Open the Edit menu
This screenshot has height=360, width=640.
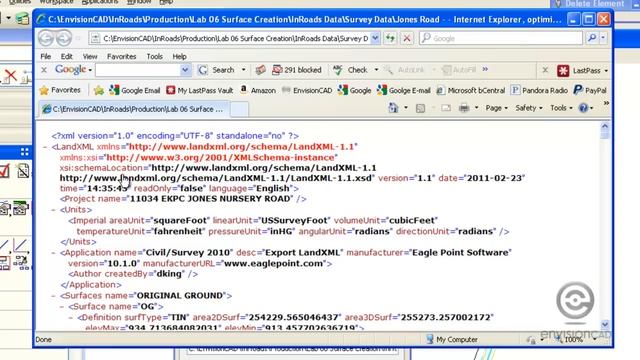(67, 56)
